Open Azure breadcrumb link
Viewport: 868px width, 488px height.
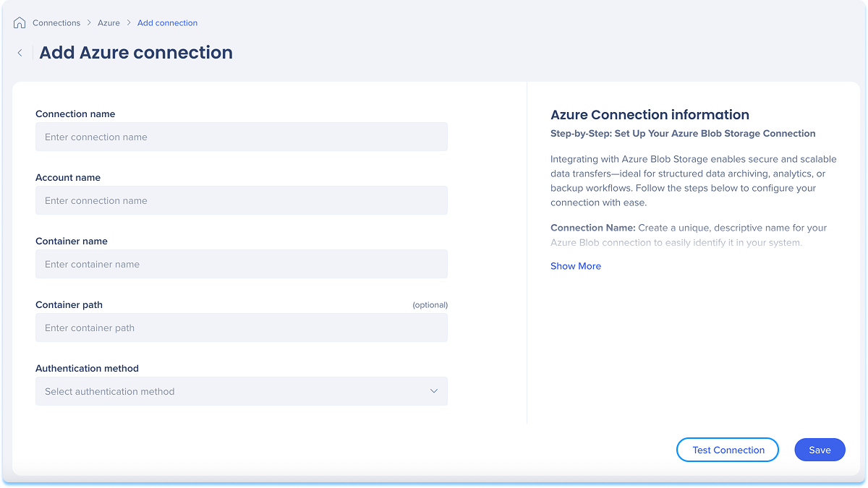[109, 23]
